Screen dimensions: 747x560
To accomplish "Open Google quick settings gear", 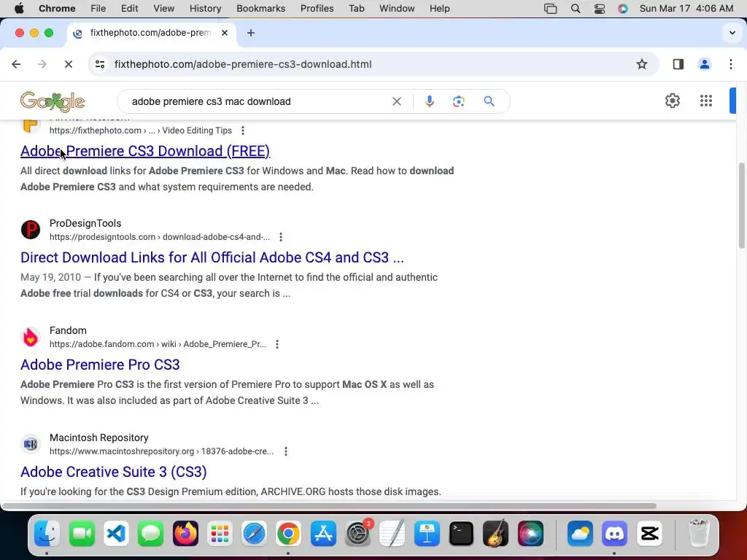I will click(672, 101).
